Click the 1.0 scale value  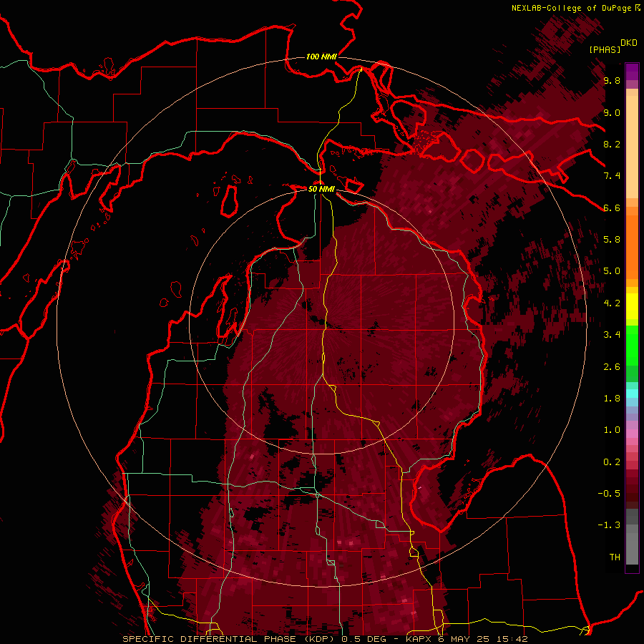click(612, 430)
